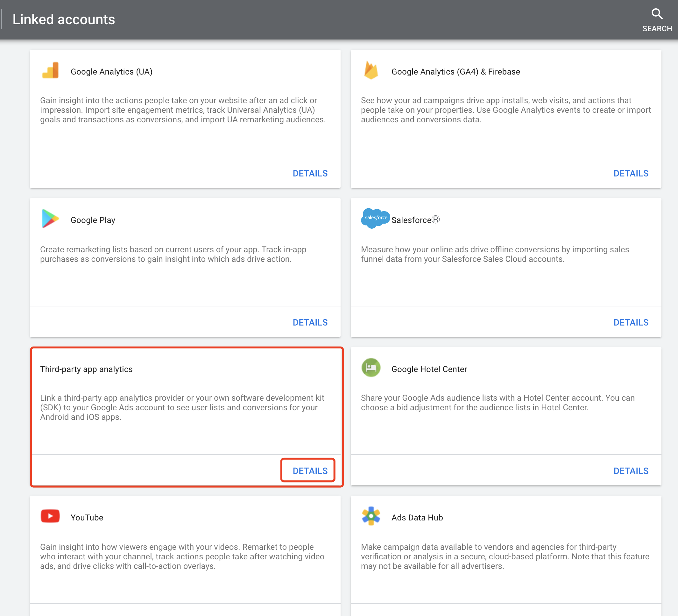This screenshot has height=616, width=678.
Task: Open DETAILS for Google Play card
Action: pyautogui.click(x=310, y=322)
